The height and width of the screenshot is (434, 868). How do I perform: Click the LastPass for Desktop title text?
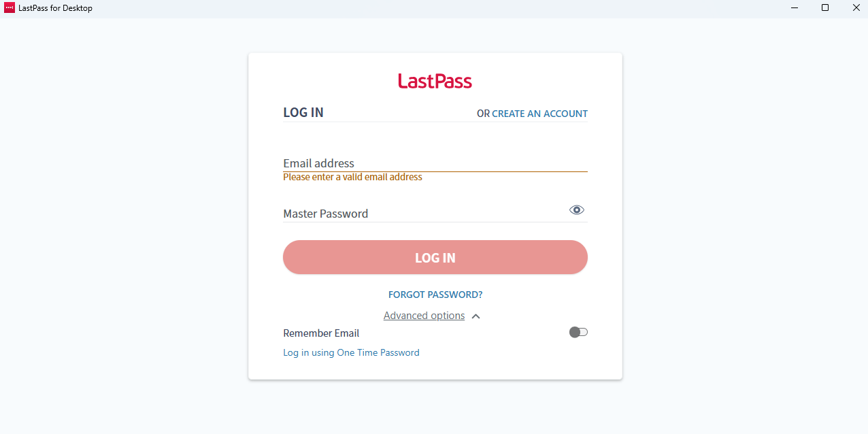(x=55, y=8)
